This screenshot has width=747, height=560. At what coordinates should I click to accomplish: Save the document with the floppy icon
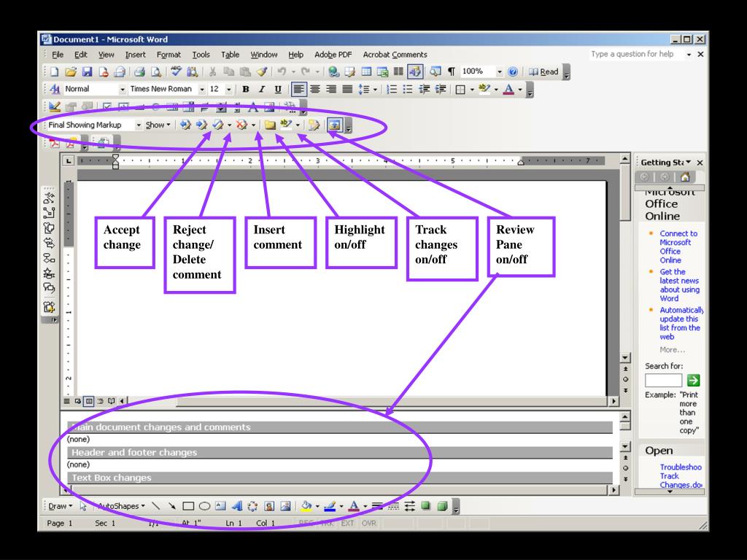[x=87, y=72]
